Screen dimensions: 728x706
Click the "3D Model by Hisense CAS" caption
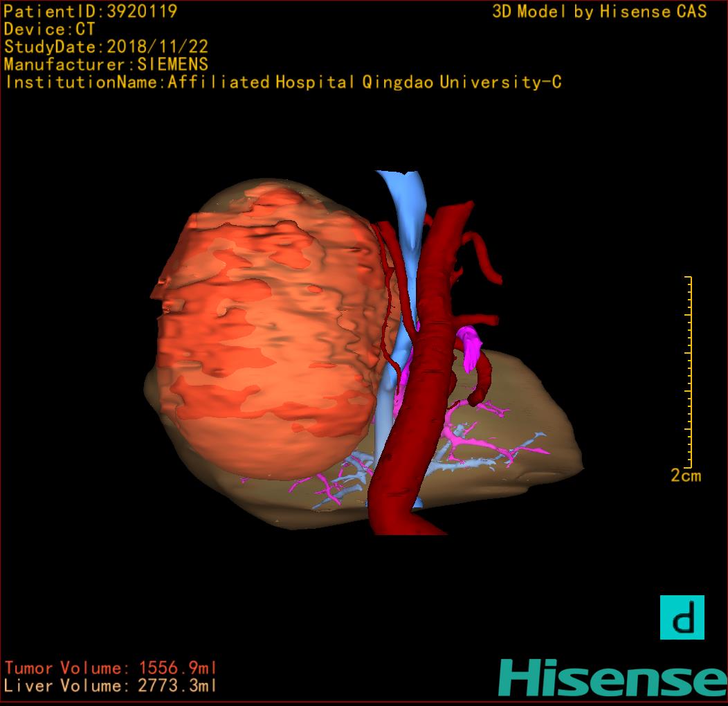pos(599,12)
